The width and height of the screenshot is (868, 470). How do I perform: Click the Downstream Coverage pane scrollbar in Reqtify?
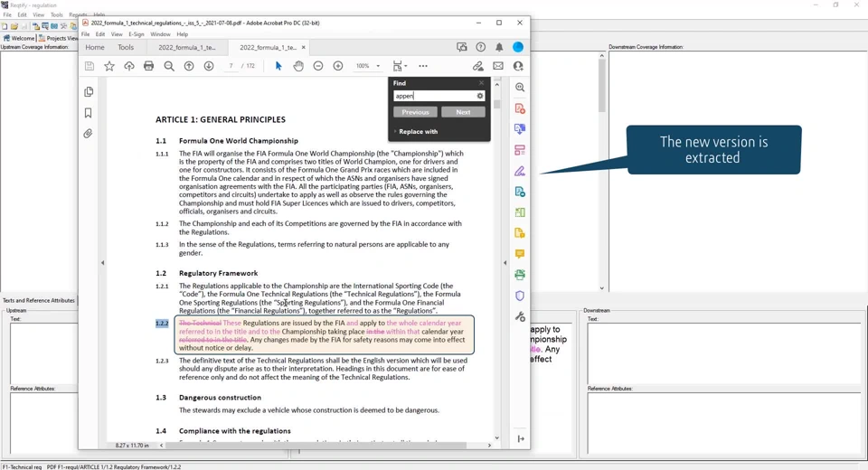[x=602, y=172]
